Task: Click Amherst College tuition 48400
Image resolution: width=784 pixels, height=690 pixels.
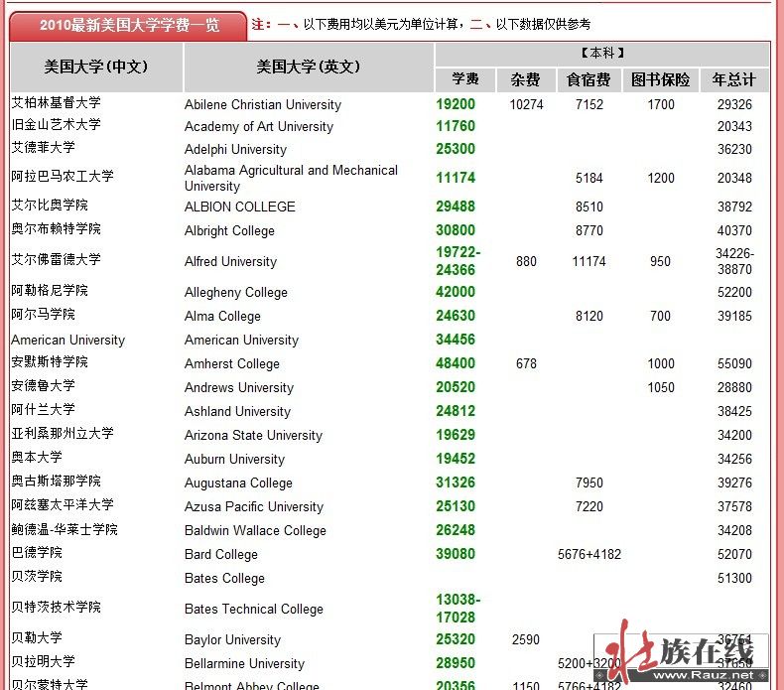Action: click(x=456, y=363)
